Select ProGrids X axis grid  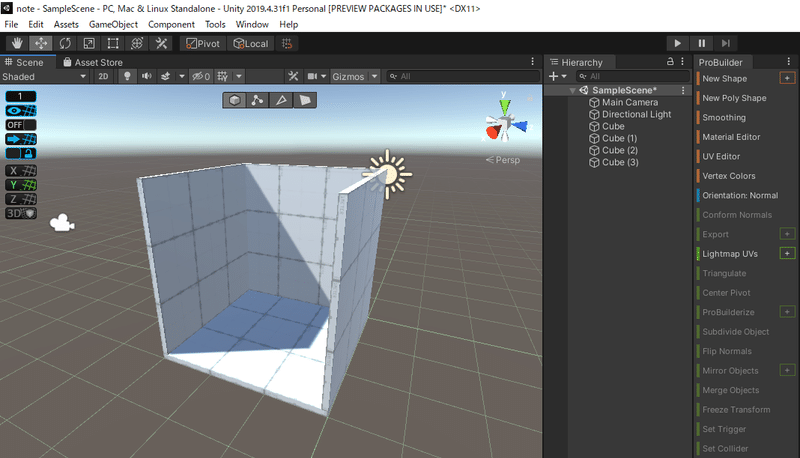(x=21, y=171)
